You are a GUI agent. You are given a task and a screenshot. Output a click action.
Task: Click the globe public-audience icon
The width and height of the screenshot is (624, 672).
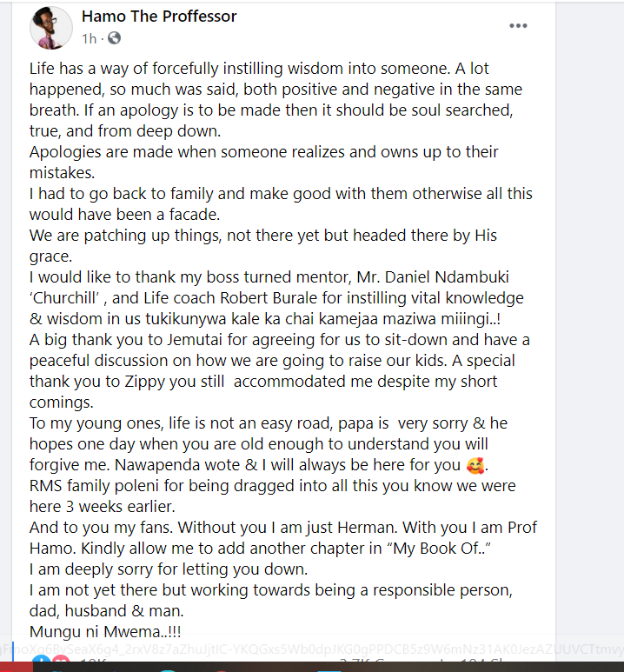click(114, 38)
